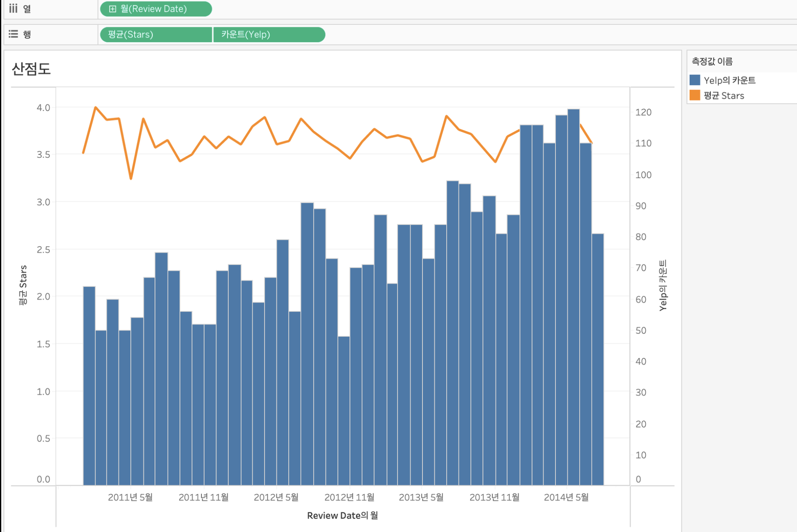Click the 측정값 이름 legend title
This screenshot has width=797, height=532.
pyautogui.click(x=712, y=61)
